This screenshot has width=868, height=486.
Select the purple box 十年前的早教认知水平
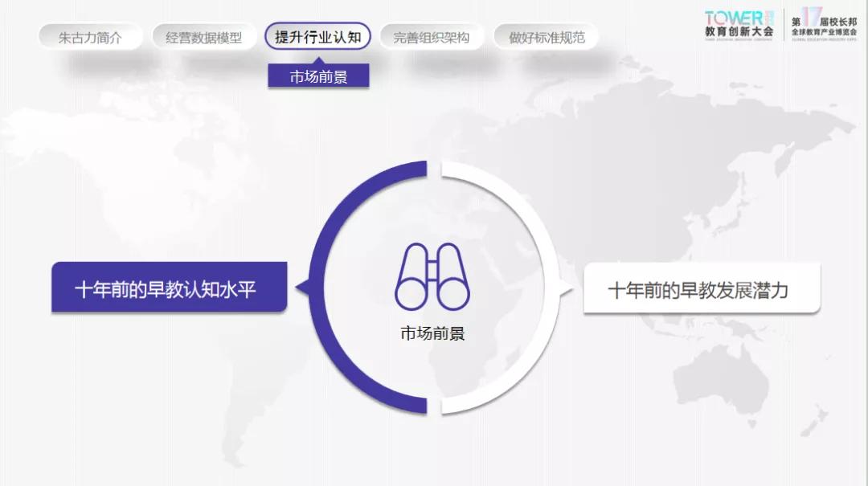pos(169,288)
